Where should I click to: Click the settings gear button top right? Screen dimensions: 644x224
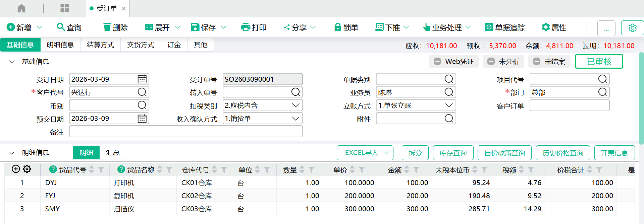point(632,28)
